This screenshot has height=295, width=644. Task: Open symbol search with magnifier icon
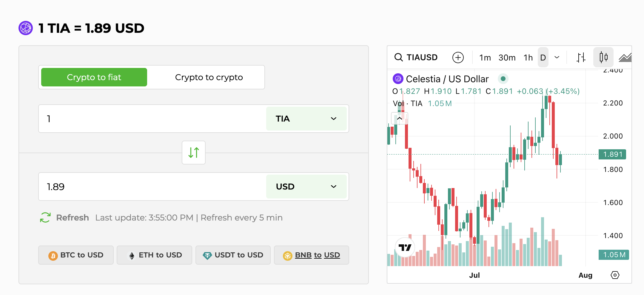coord(399,57)
